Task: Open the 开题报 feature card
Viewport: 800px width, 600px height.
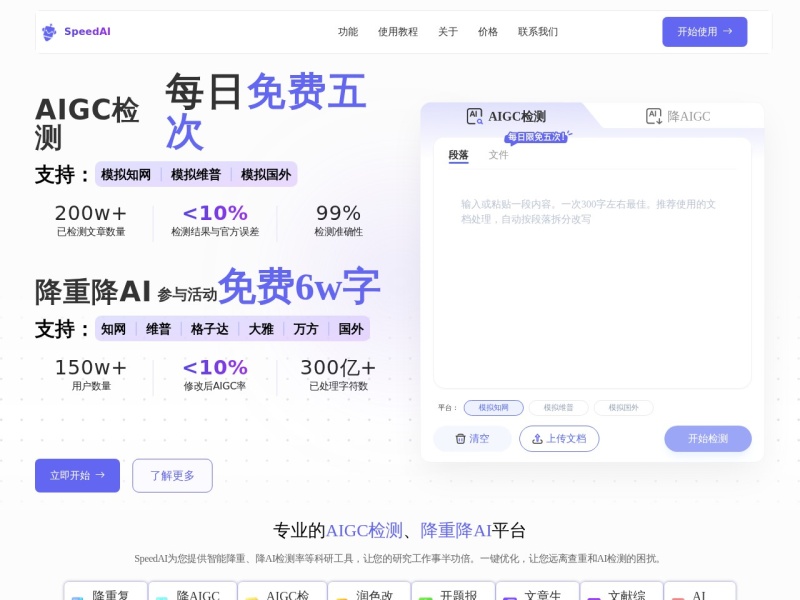Action: coord(453,592)
